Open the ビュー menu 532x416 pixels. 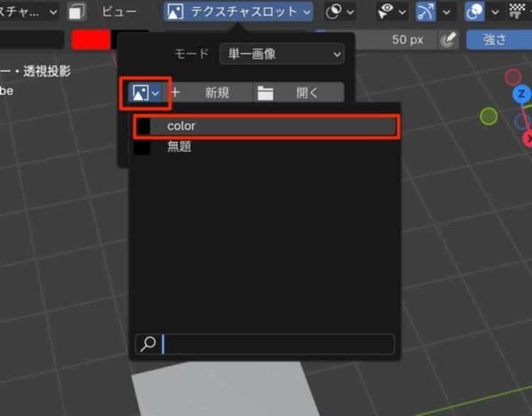pyautogui.click(x=119, y=11)
